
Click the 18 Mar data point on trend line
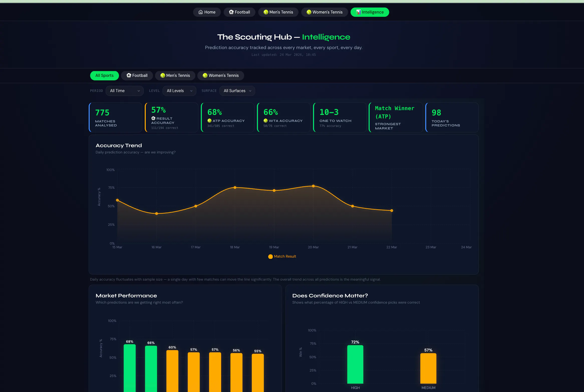click(x=235, y=187)
